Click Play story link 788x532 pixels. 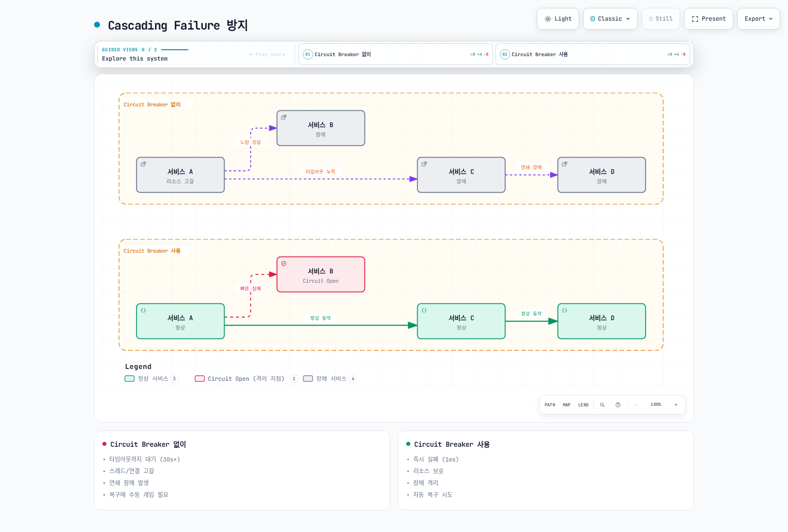(x=267, y=55)
